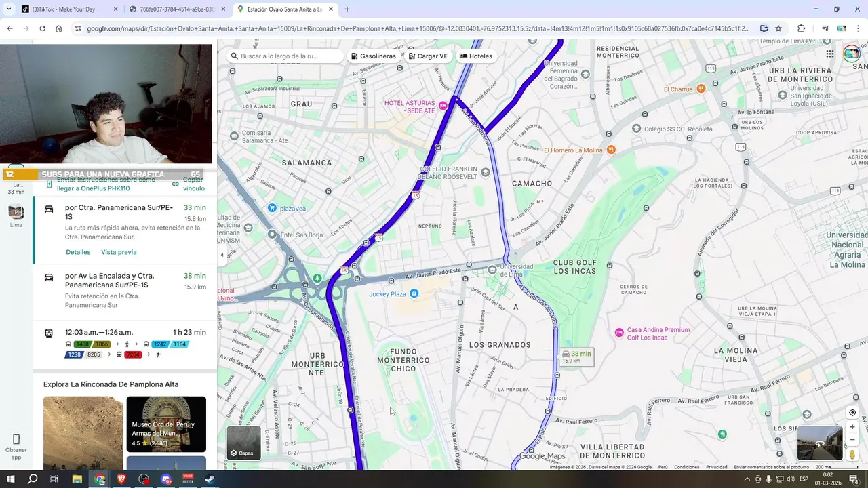Click the Jockey Plaza shopping pin

pyautogui.click(x=414, y=293)
